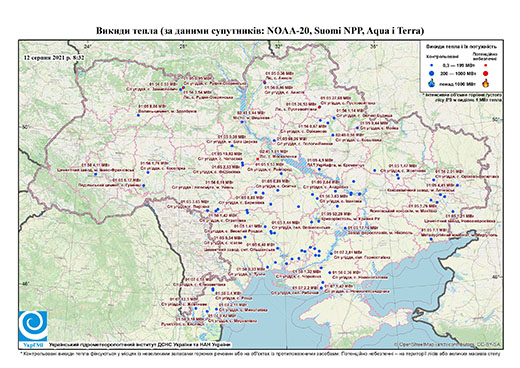The width and height of the screenshot is (520, 368).
Task: Click the map title about heat emissions
Action: [260, 31]
